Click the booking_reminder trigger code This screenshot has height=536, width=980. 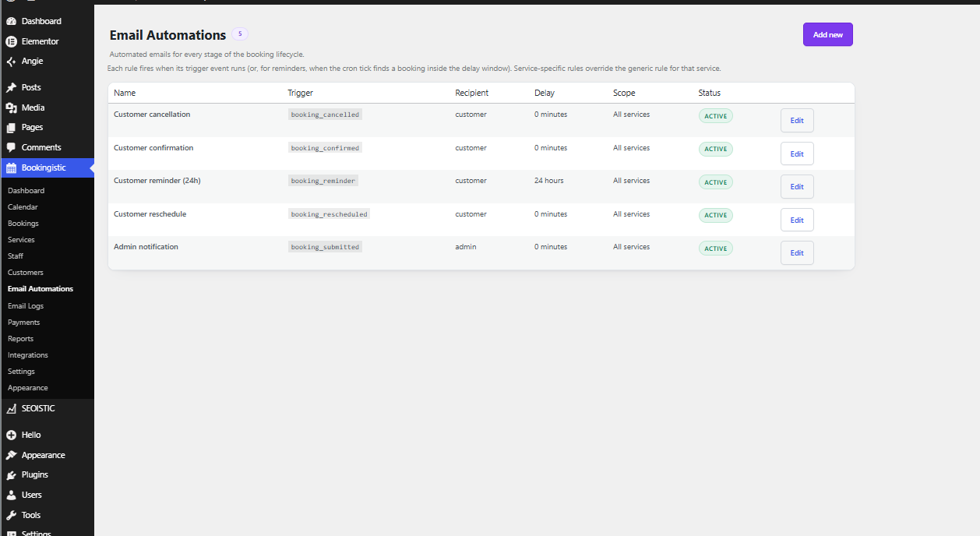point(323,181)
